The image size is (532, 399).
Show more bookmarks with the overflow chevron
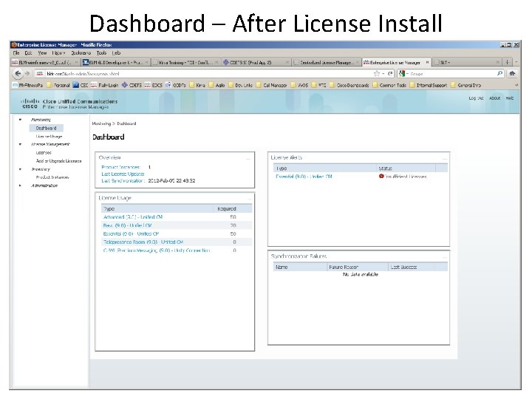[x=516, y=85]
